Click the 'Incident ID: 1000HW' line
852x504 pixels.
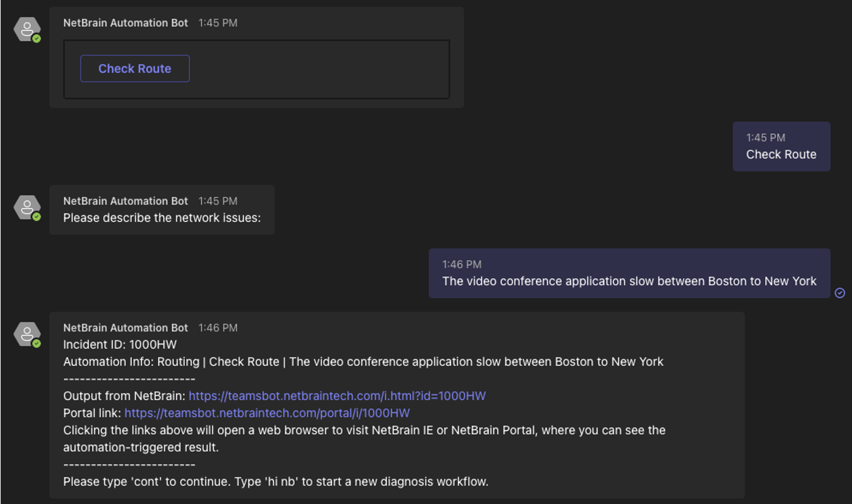(x=120, y=345)
